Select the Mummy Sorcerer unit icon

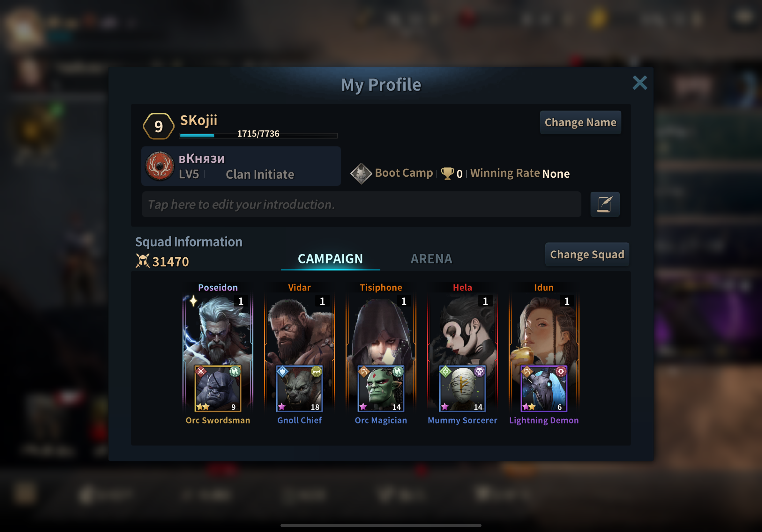point(462,388)
